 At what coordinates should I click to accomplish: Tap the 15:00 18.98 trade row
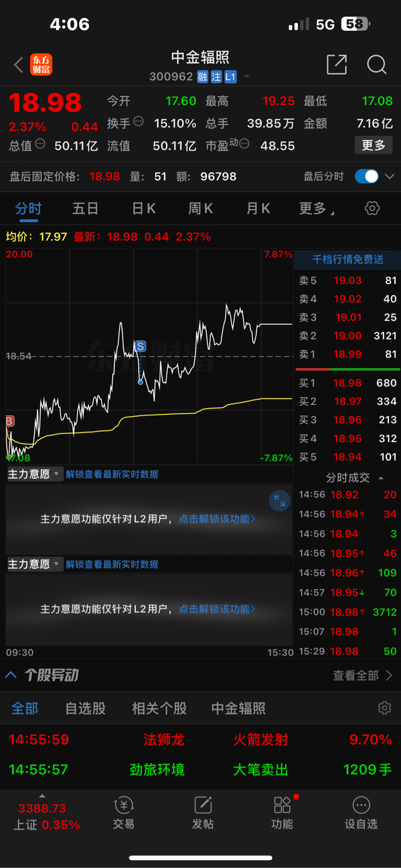348,612
